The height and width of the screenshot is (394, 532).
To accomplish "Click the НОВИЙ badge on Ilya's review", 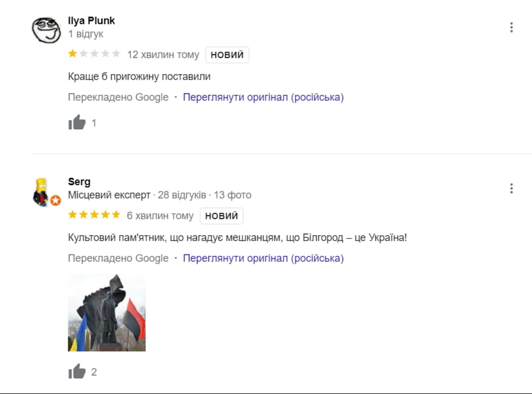I will pos(227,55).
